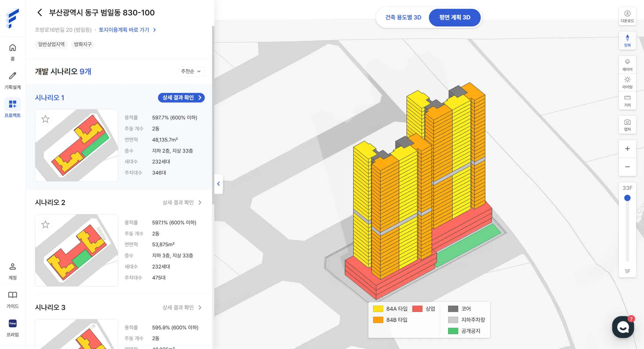
Task: Click Scenario 1 detailed results button
Action: pyautogui.click(x=181, y=98)
